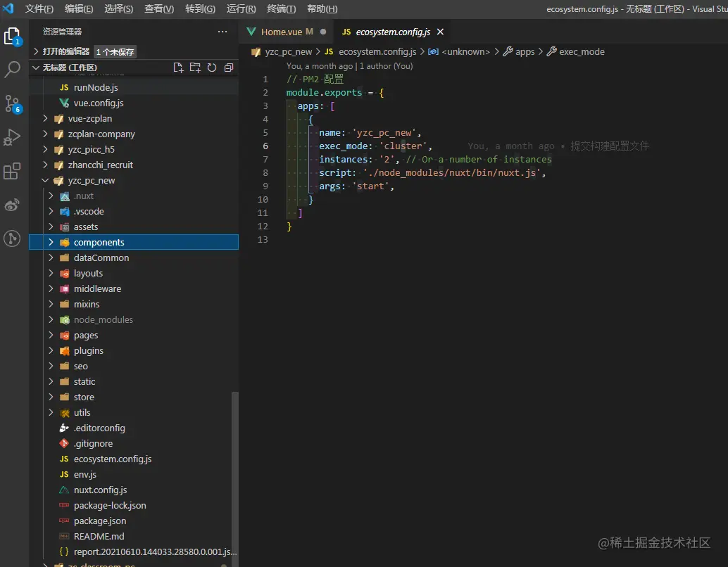Click the New Folder icon in explorer header
Screen dimensions: 728x567
click(195, 68)
